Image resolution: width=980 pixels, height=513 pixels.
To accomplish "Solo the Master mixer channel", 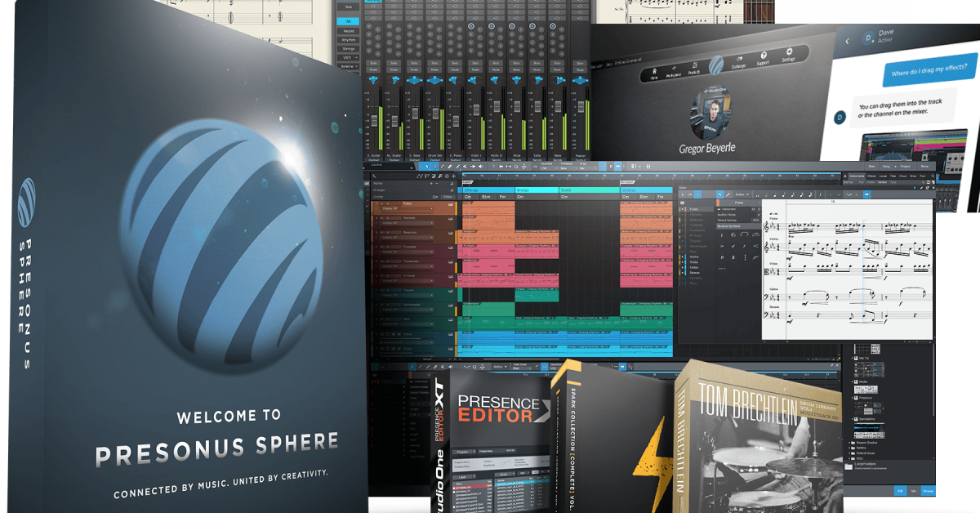I will 580,63.
